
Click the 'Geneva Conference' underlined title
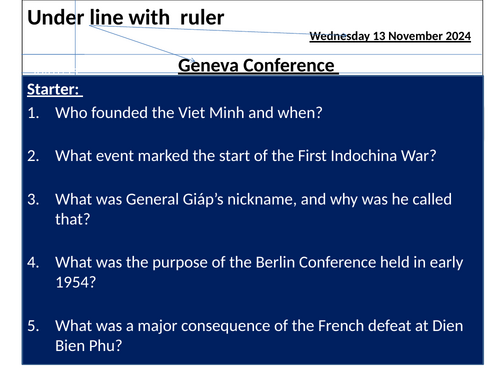click(256, 65)
